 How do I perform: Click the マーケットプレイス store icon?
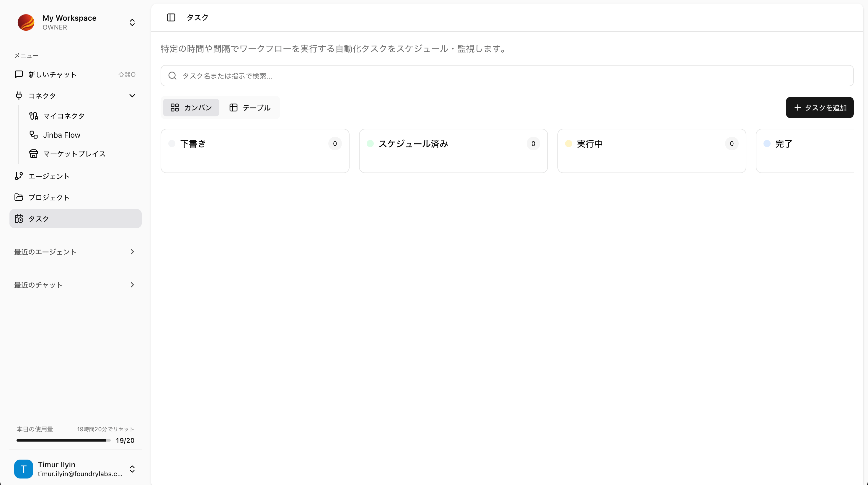coord(33,154)
